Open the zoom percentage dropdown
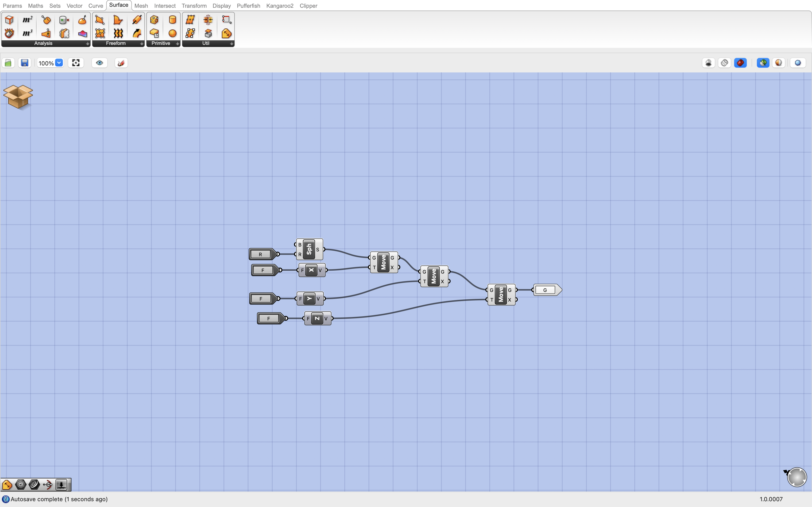This screenshot has height=507, width=812. click(59, 63)
